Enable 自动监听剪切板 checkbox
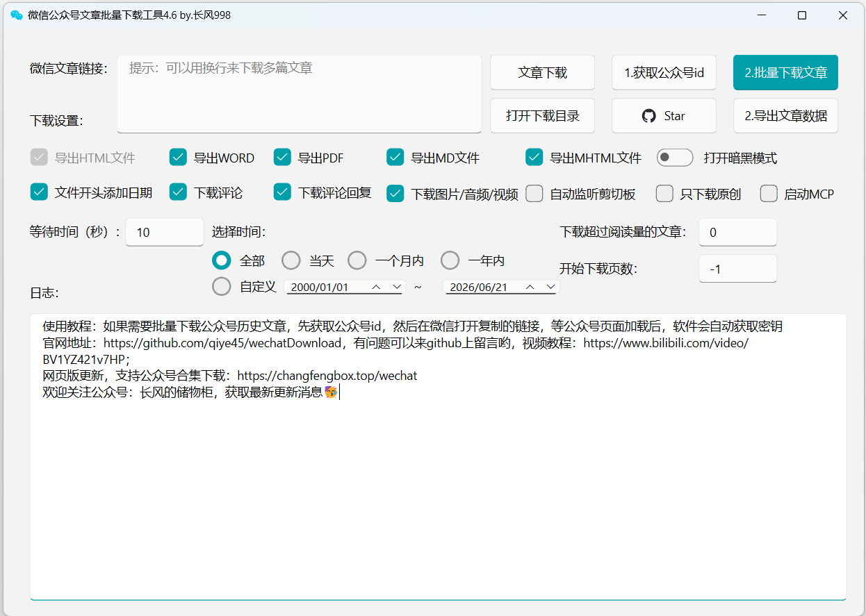 tap(534, 194)
